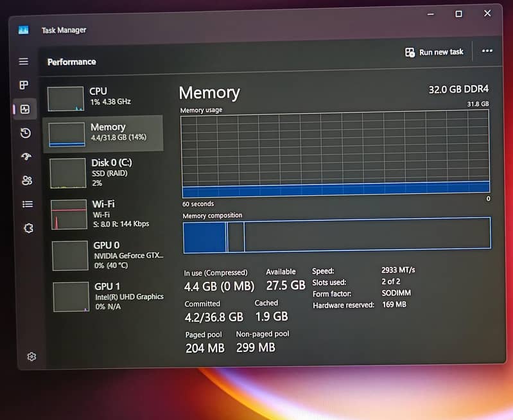
Task: Click the Form factor SODIMM value
Action: coord(396,293)
